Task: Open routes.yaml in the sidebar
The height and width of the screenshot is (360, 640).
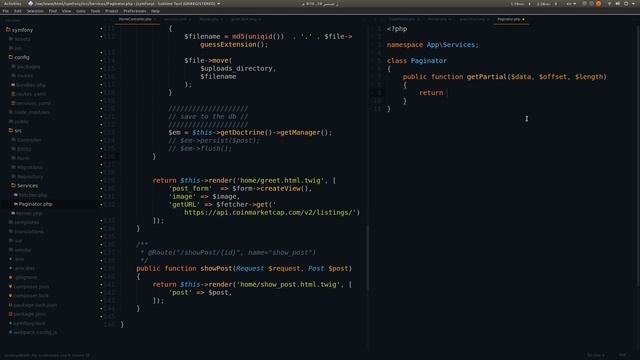Action: tap(31, 94)
